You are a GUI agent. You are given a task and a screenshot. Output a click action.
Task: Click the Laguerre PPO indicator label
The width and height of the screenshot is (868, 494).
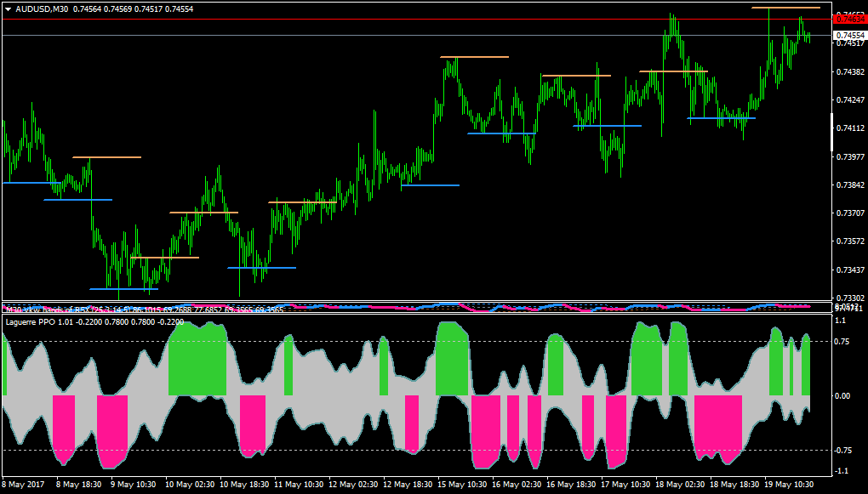click(29, 321)
